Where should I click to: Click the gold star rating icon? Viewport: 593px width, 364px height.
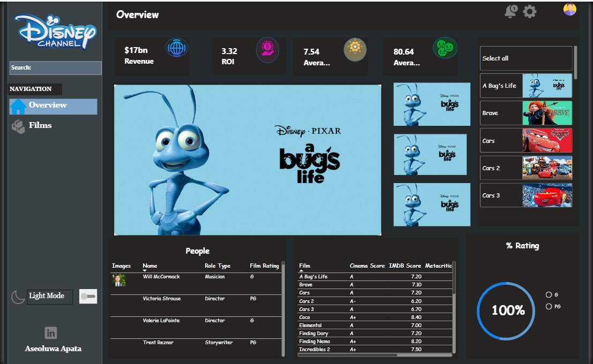pyautogui.click(x=355, y=49)
